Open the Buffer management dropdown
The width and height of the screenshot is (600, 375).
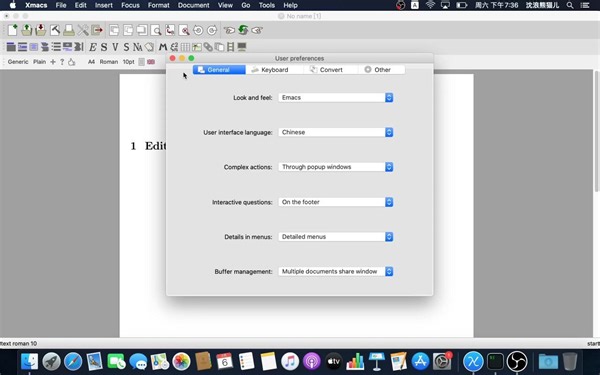tap(336, 271)
